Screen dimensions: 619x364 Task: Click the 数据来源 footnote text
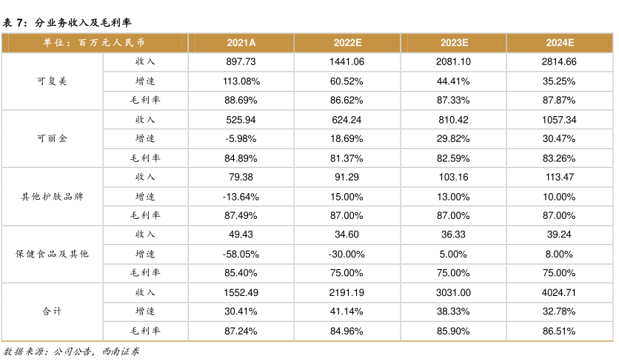[x=71, y=352]
